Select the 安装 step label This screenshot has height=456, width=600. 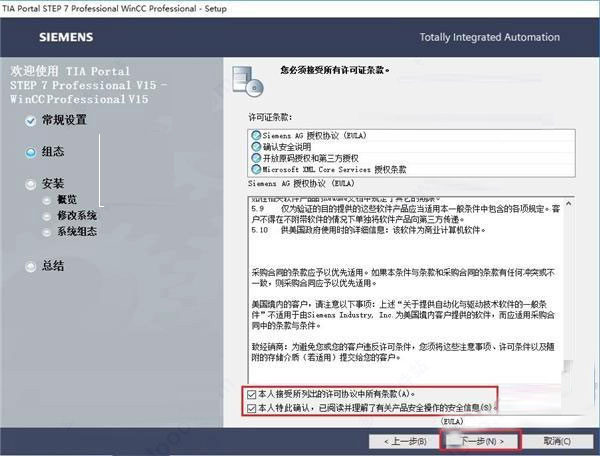[x=53, y=183]
